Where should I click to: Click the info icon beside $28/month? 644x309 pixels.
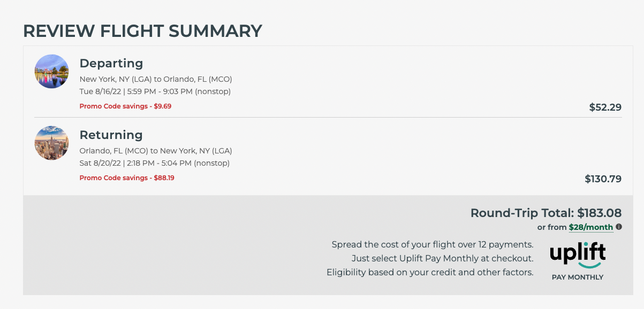(619, 227)
